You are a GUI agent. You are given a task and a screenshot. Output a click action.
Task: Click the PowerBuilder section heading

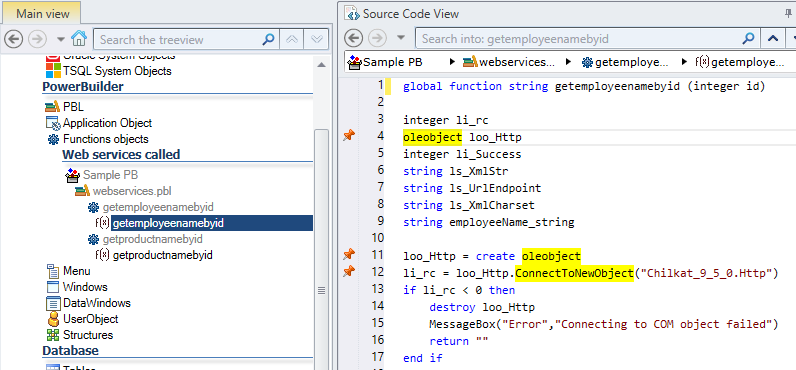[83, 87]
